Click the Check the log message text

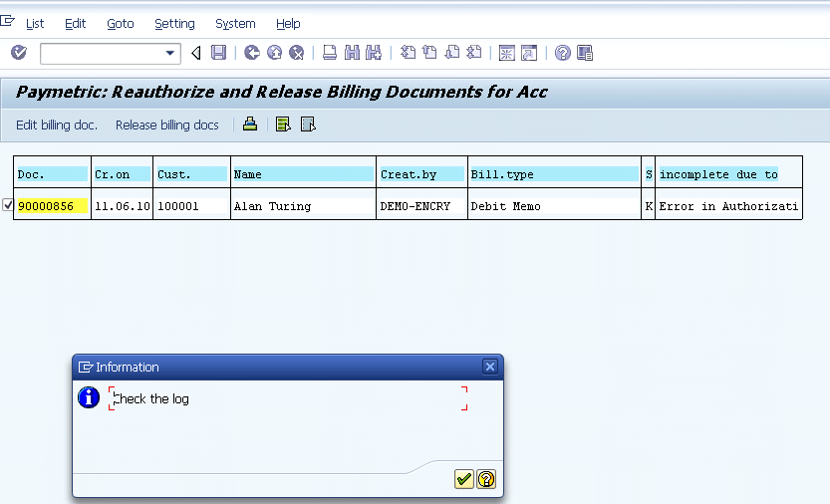tap(151, 398)
